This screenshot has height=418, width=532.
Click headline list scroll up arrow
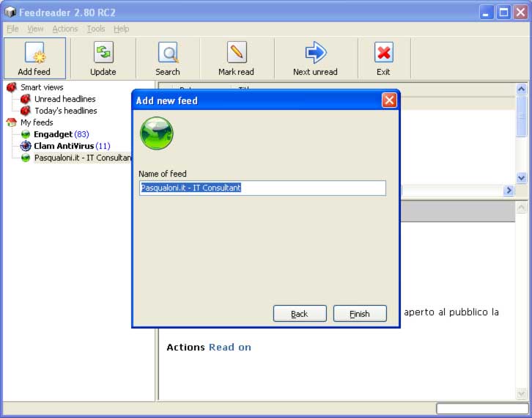pos(521,89)
